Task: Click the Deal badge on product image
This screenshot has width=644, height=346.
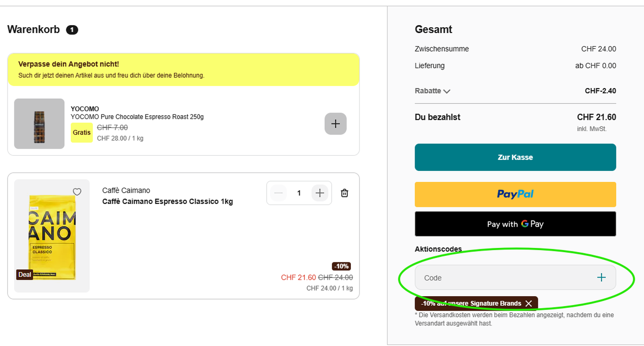Action: 25,275
